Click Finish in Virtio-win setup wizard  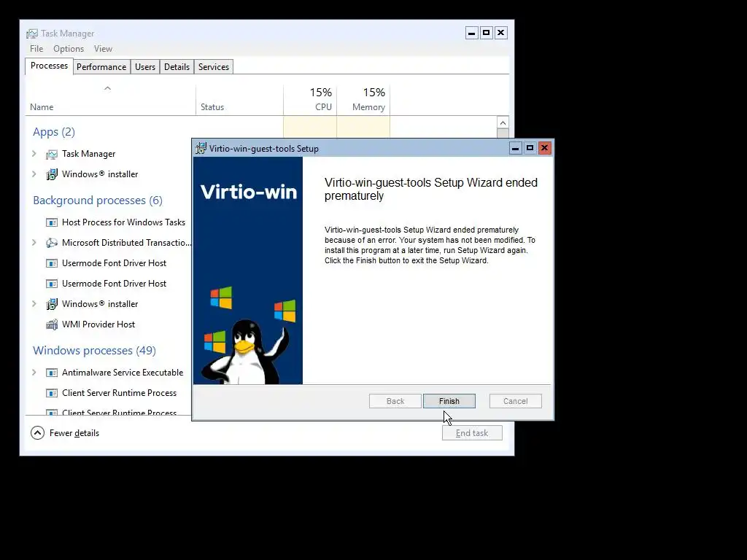tap(449, 401)
